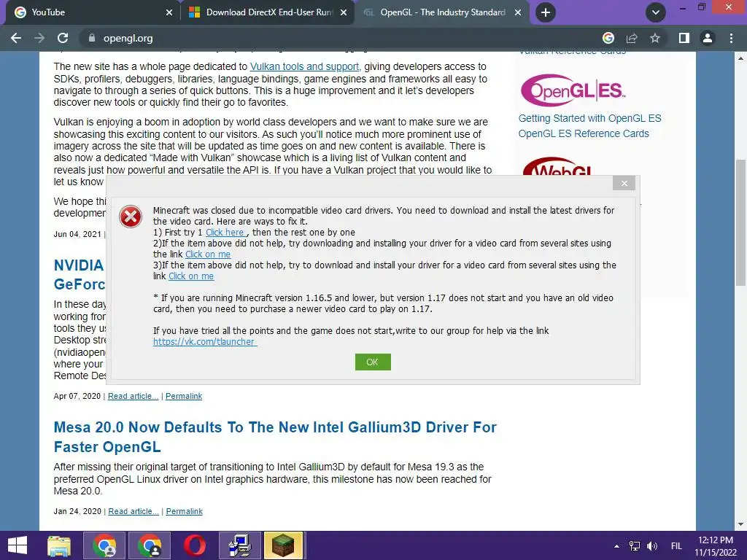Viewport: 747px width, 560px height.
Task: Open Read article link dated Apr 07, 2020
Action: (x=133, y=396)
